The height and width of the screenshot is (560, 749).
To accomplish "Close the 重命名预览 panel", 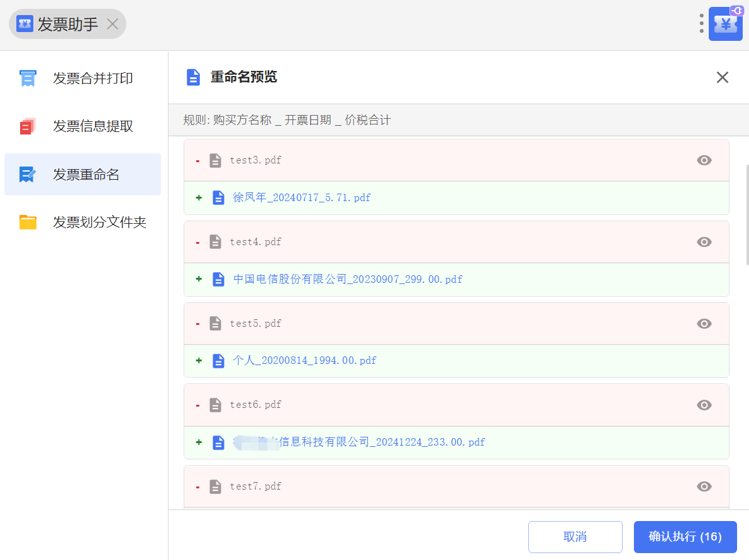I will pyautogui.click(x=722, y=77).
